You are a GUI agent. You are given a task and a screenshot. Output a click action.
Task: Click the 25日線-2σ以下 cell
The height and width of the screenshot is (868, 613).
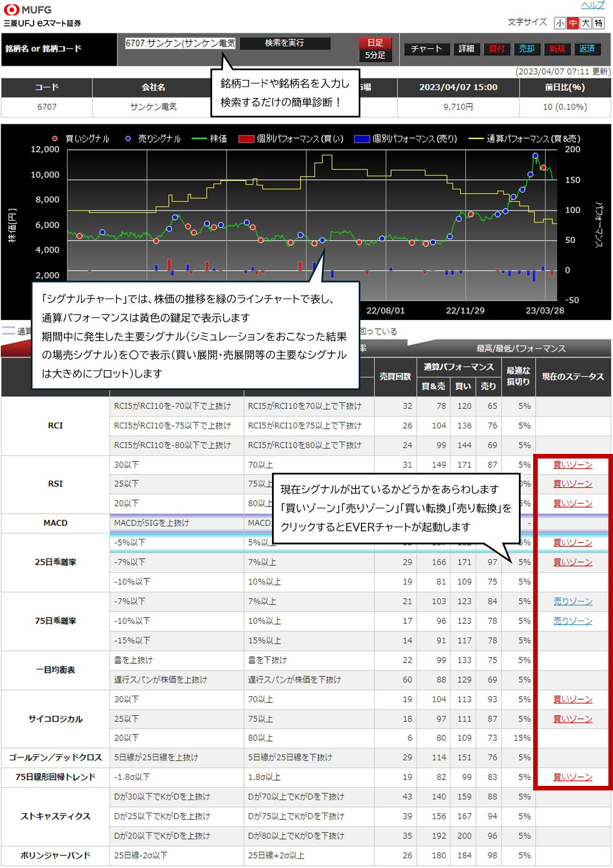point(177,855)
